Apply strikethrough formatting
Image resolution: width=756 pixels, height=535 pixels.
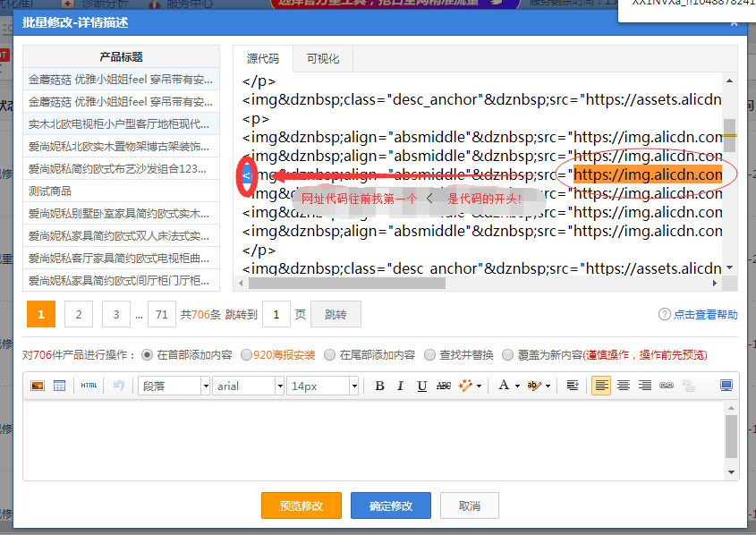click(x=443, y=386)
